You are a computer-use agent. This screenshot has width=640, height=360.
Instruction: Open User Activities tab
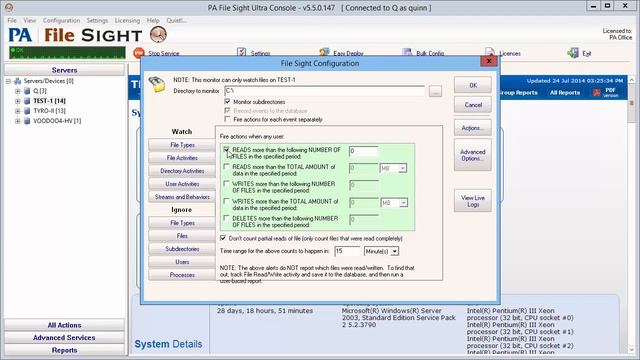pyautogui.click(x=182, y=184)
